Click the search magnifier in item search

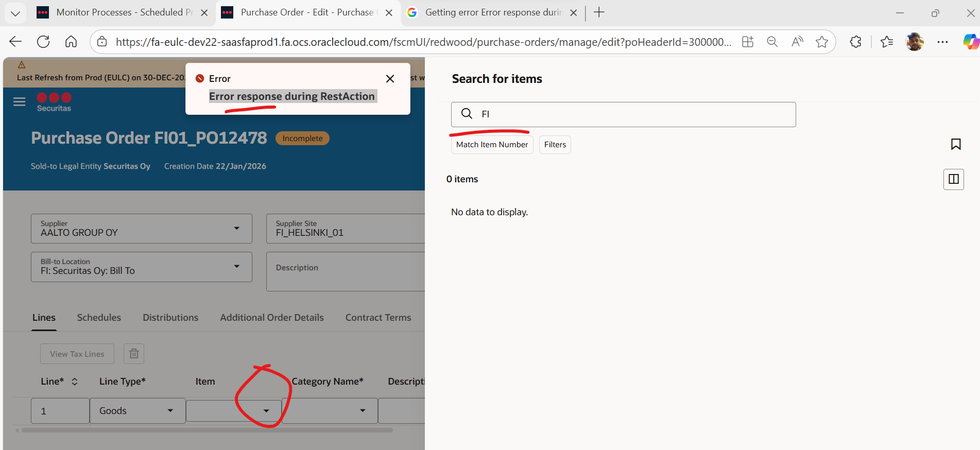[467, 113]
